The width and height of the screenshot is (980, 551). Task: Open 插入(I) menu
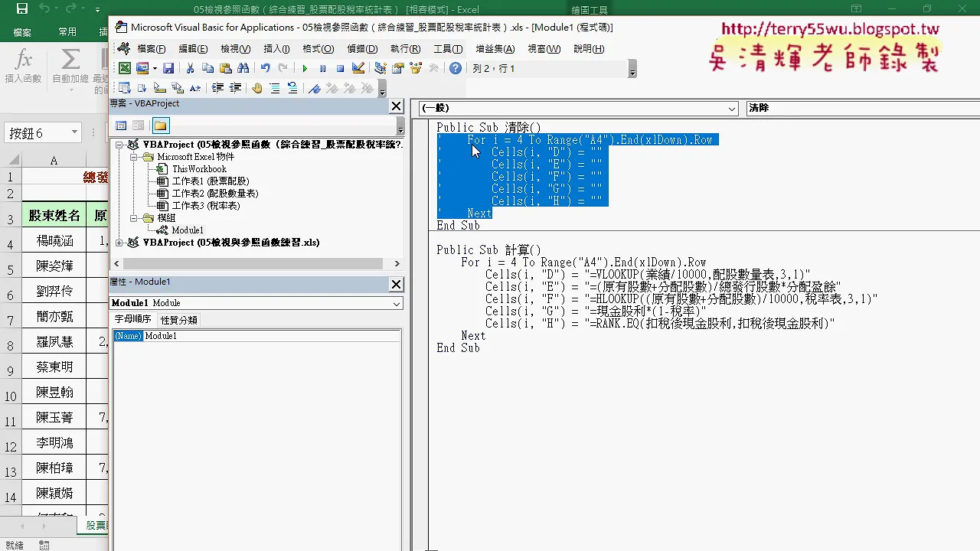tap(276, 48)
